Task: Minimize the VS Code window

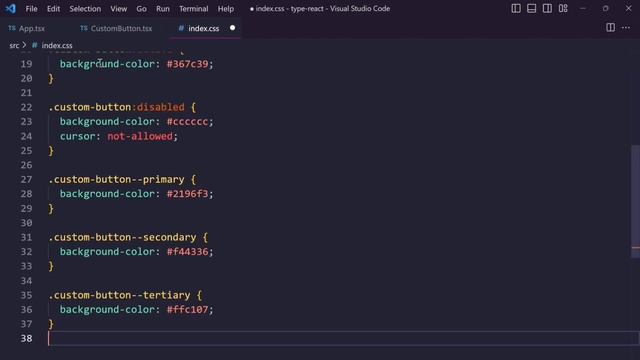Action: coord(582,8)
